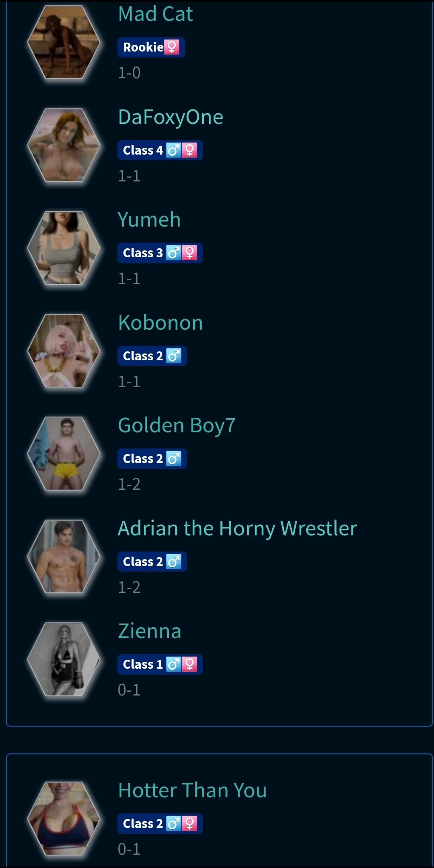The height and width of the screenshot is (868, 434).
Task: Open Hotter Than You's hexagon avatar
Action: [63, 818]
